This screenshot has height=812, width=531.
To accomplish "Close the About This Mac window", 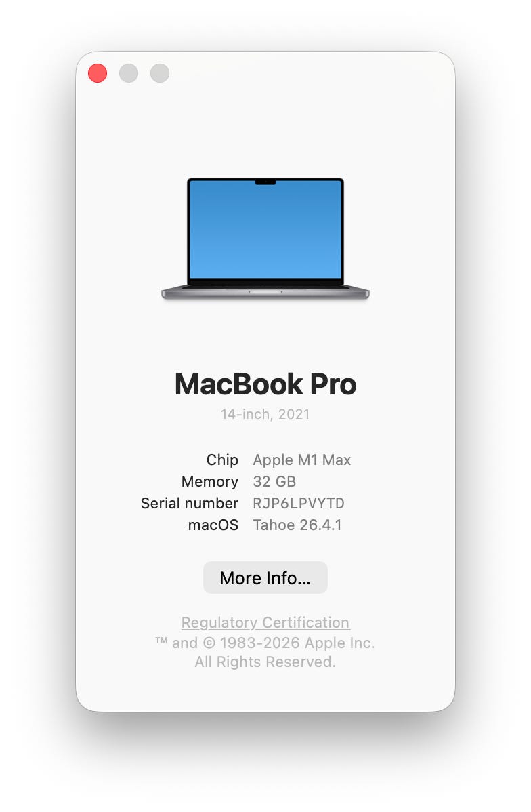I will pos(98,73).
